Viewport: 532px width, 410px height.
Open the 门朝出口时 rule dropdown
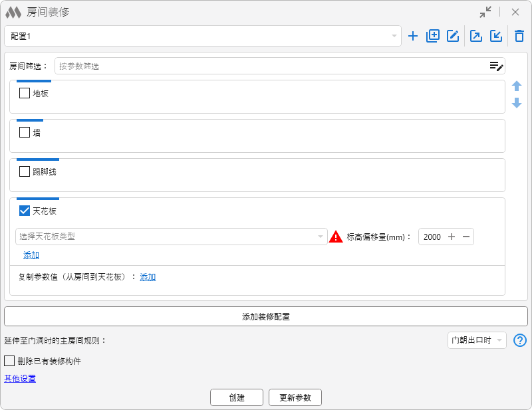pos(477,340)
